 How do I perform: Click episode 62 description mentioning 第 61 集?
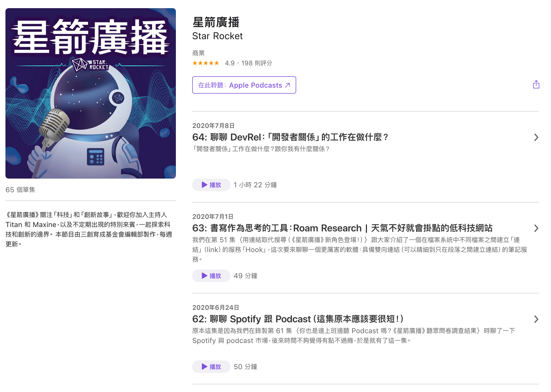coord(354,336)
